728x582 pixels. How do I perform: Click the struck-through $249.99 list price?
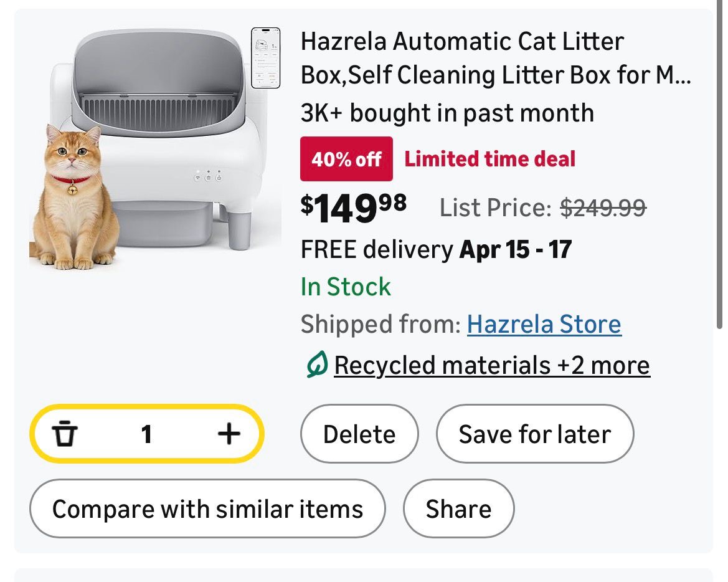[x=603, y=208]
